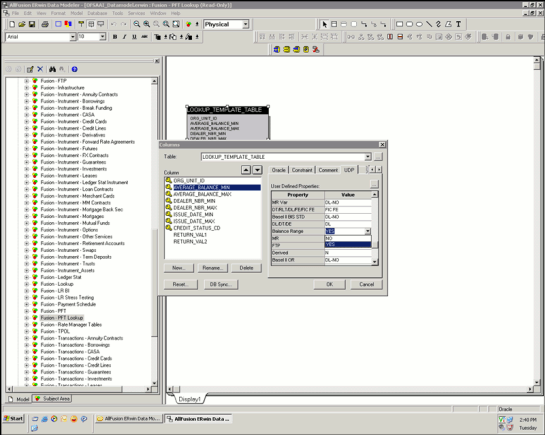Click the Windows Start button
Screen dimensions: 545x435
click(13, 419)
